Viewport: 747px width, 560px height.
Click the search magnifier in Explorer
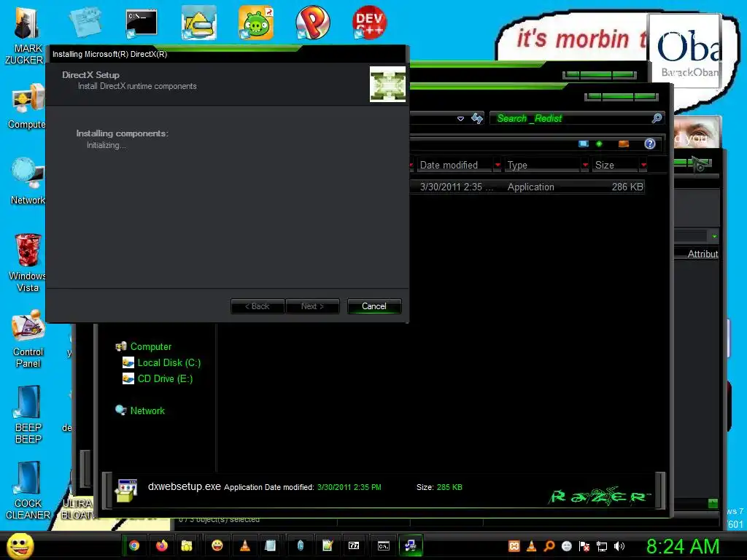657,118
